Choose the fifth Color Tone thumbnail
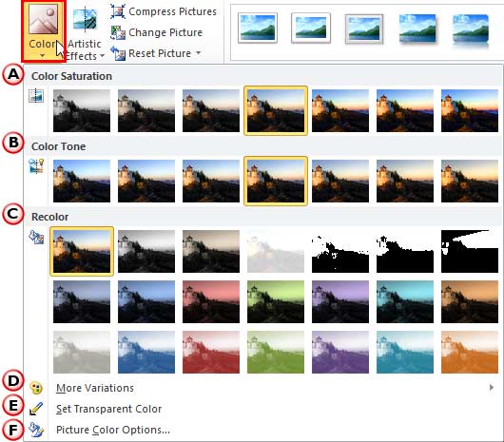This screenshot has width=504, height=442. pyautogui.click(x=340, y=181)
